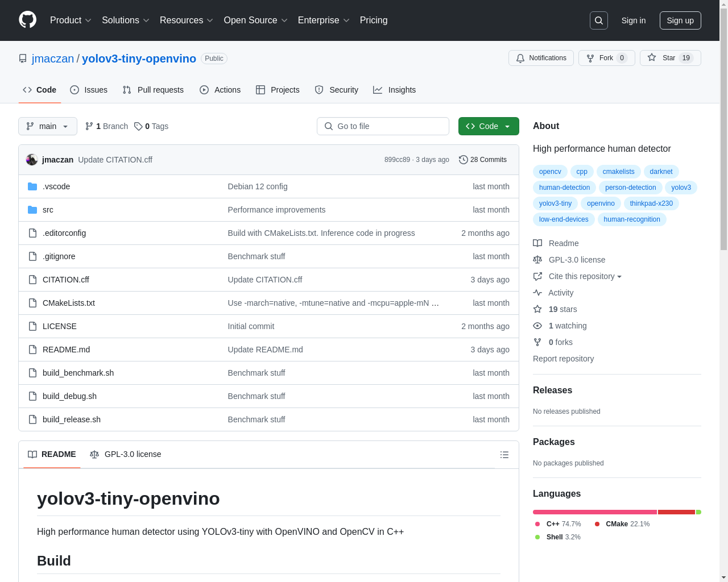Click the eye icon beside 1 watching
This screenshot has height=582, width=728.
tap(537, 326)
